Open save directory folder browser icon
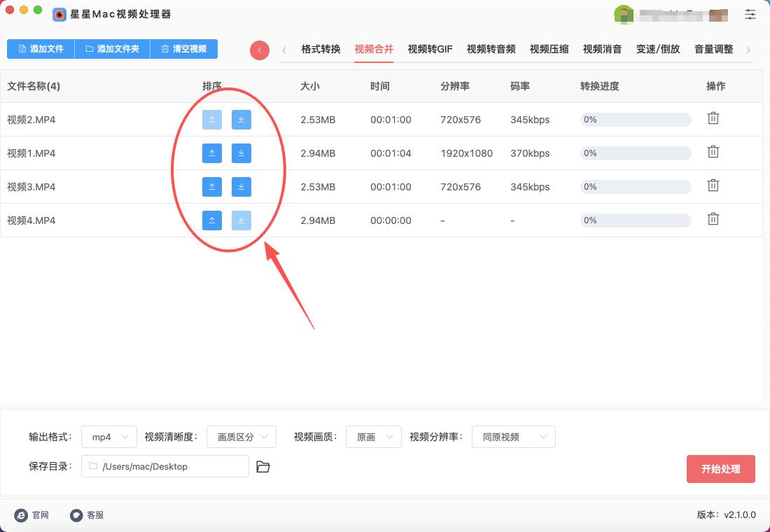 click(263, 467)
